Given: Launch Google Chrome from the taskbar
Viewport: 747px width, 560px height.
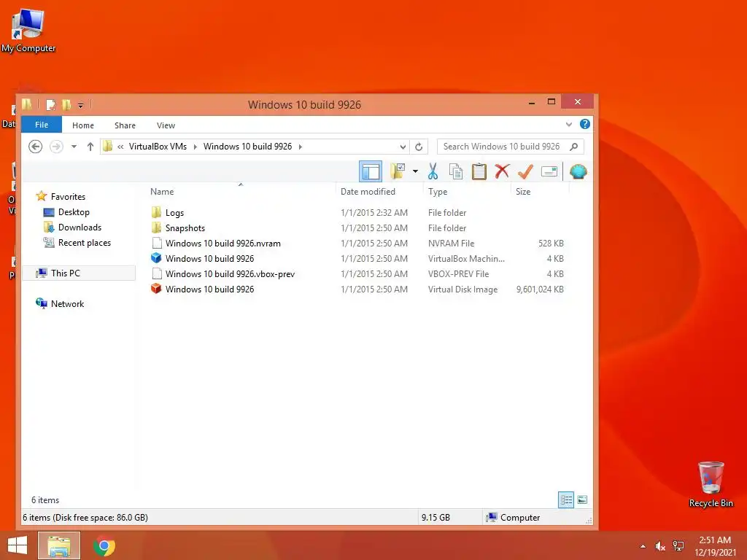Looking at the screenshot, I should click(x=104, y=545).
